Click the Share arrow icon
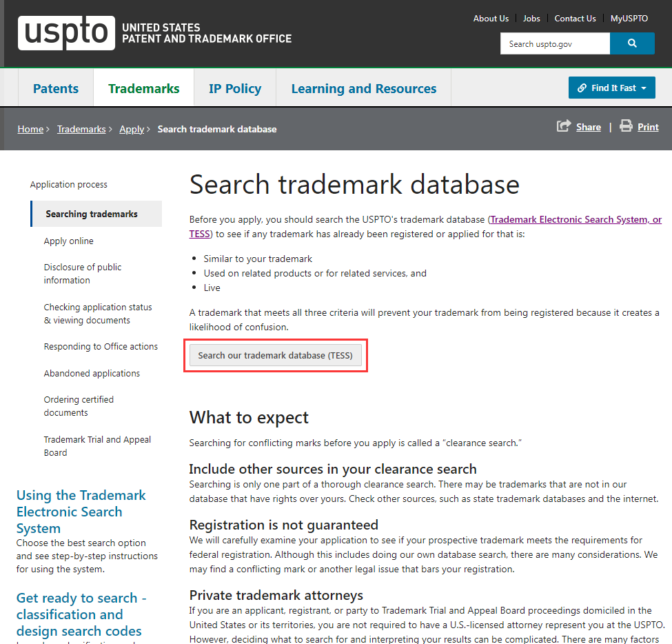 pos(564,126)
